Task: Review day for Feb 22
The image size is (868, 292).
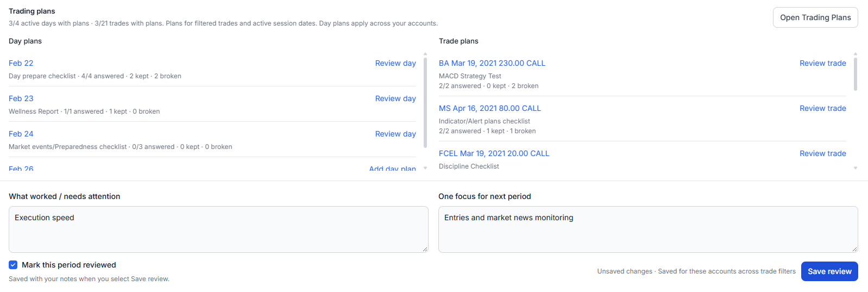Action: point(395,63)
